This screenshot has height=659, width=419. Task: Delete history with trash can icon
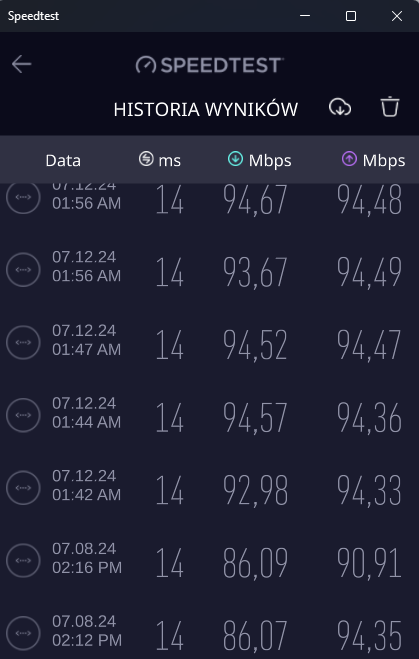click(390, 106)
